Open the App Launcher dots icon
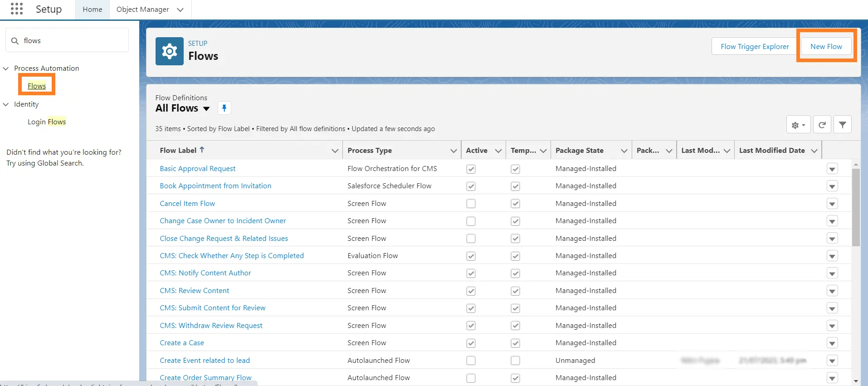The width and height of the screenshot is (868, 386). click(17, 9)
